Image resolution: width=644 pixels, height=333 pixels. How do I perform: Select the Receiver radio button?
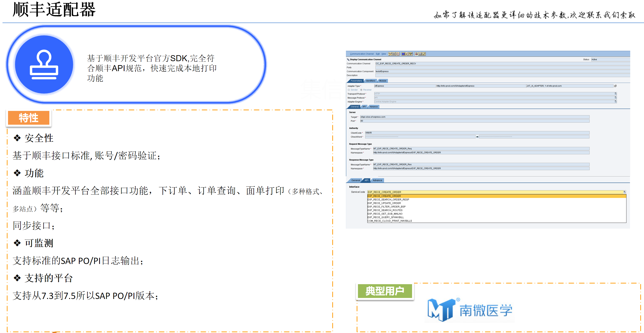click(x=361, y=90)
